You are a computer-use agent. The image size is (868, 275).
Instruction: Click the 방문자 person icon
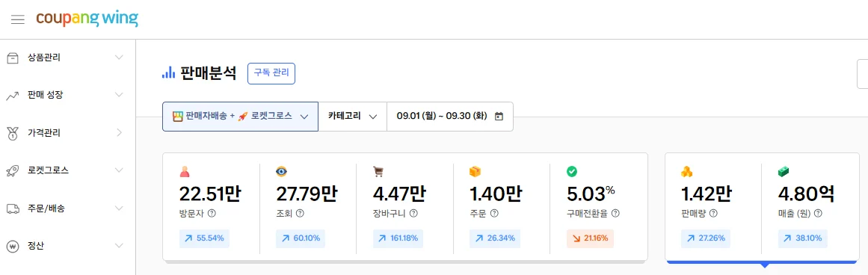[185, 172]
